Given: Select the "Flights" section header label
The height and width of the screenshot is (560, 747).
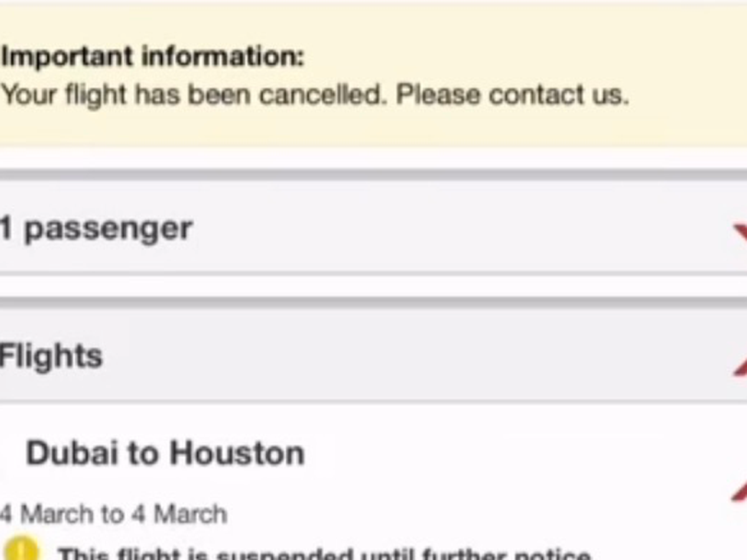Looking at the screenshot, I should tap(51, 357).
